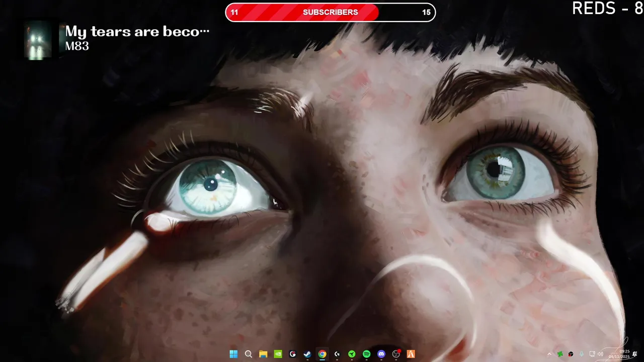
Task: Open the volume control speaker icon
Action: click(600, 354)
